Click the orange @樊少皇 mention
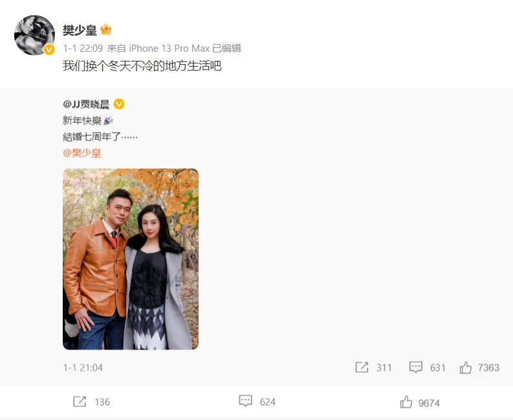 [82, 153]
